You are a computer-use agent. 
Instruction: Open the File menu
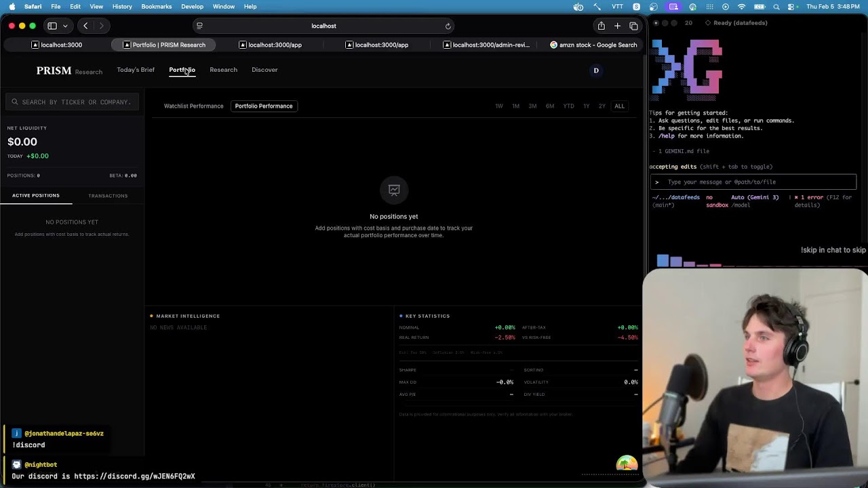56,7
